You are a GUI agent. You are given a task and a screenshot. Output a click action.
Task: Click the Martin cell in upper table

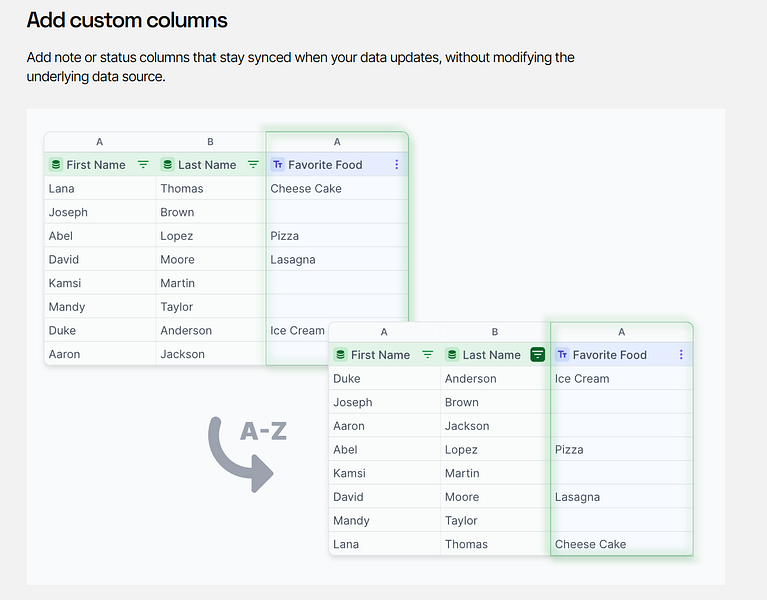[x=211, y=283]
